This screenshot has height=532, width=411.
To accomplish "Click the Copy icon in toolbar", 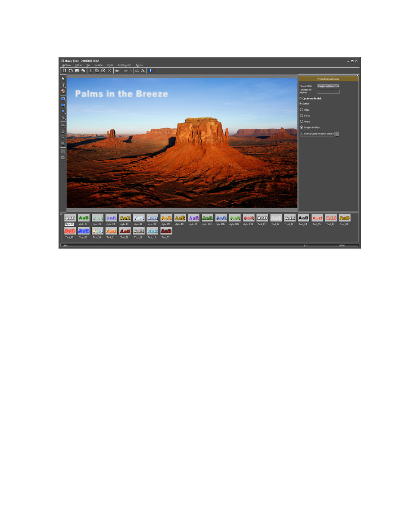I will (x=97, y=71).
